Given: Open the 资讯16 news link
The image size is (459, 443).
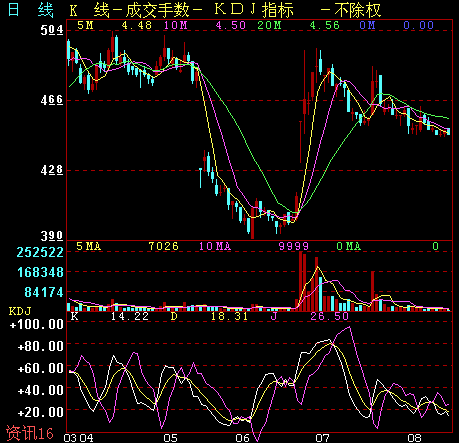Looking at the screenshot, I should point(30,433).
